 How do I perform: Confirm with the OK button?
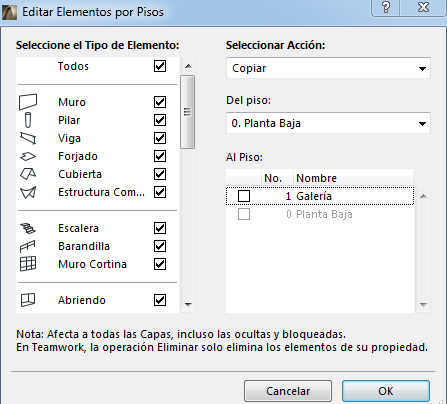coord(386,391)
